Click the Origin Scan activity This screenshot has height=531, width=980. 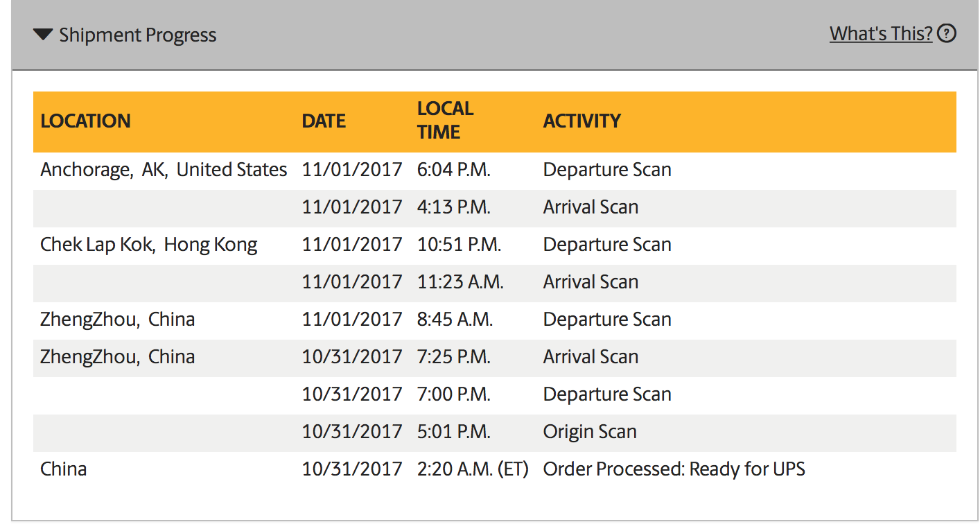click(x=590, y=432)
